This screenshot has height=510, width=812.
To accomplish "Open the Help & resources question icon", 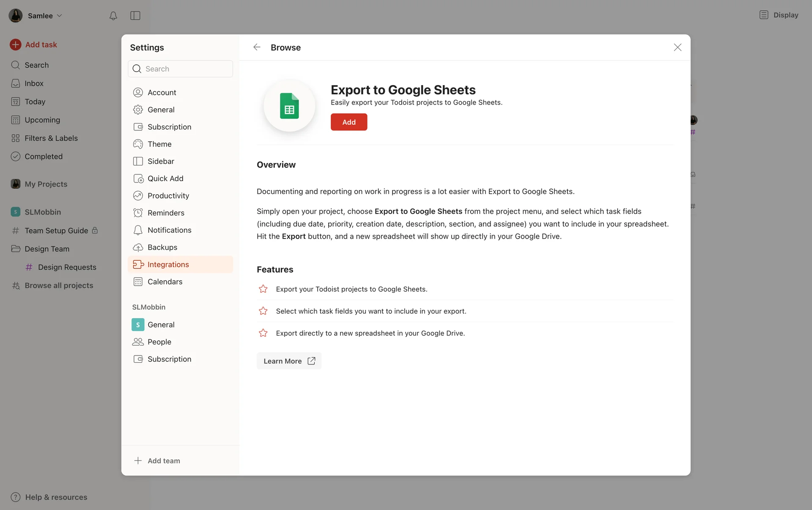I will (x=16, y=497).
